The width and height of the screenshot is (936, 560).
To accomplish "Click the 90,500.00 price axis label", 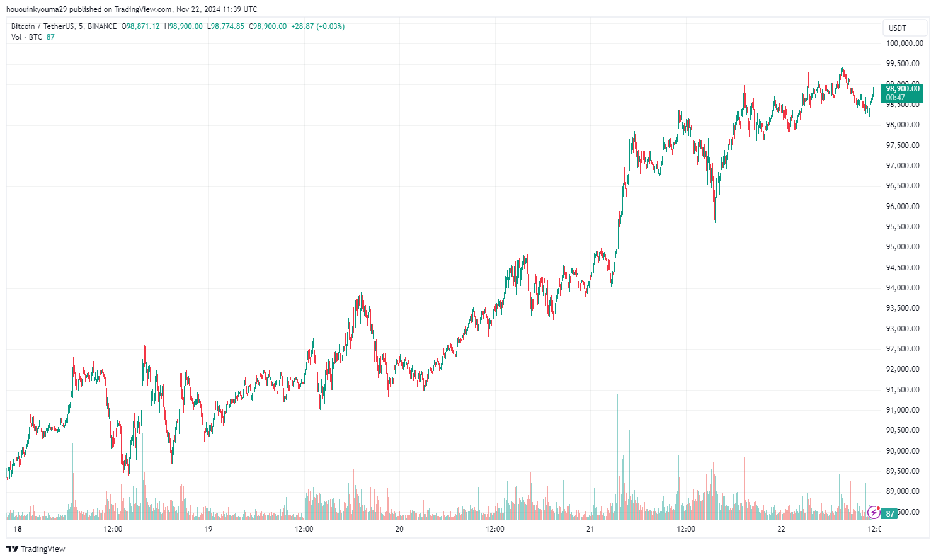I will click(903, 430).
